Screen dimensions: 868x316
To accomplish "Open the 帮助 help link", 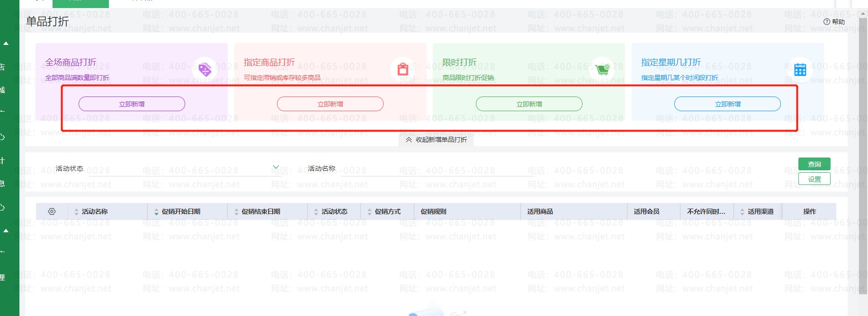I will point(834,22).
